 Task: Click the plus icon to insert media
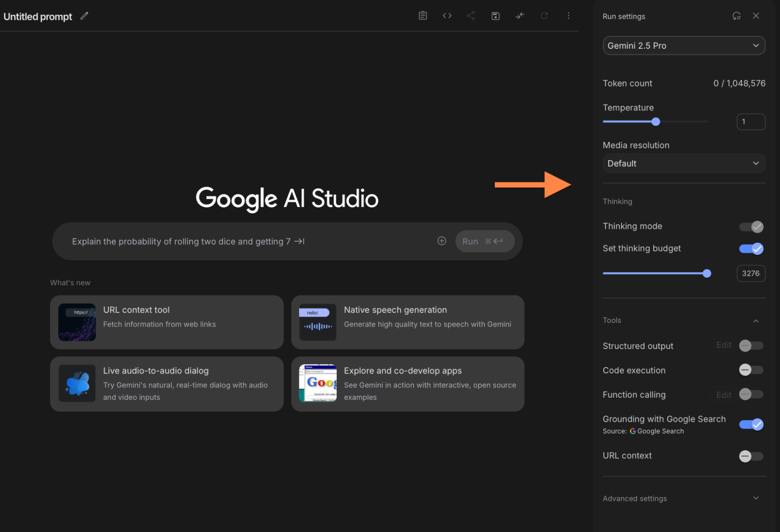(x=442, y=241)
